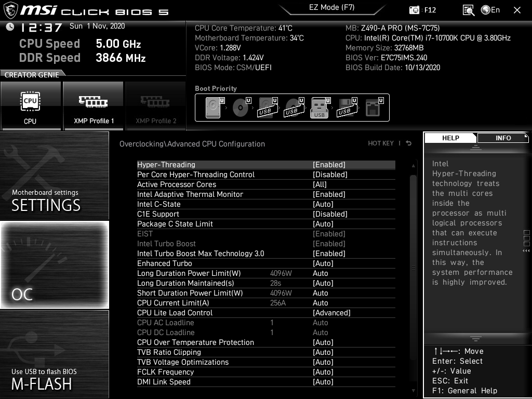Edit CPU Current Limit(A) Auto field

click(320, 303)
